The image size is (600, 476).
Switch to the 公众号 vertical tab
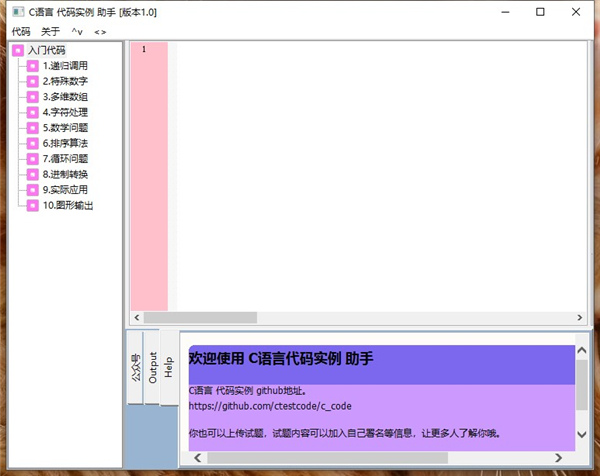point(135,367)
